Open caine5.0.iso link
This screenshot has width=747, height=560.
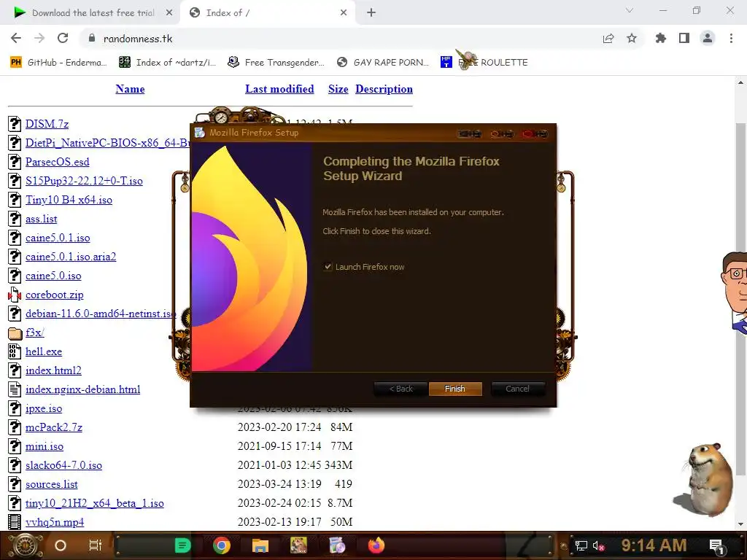[x=53, y=276]
